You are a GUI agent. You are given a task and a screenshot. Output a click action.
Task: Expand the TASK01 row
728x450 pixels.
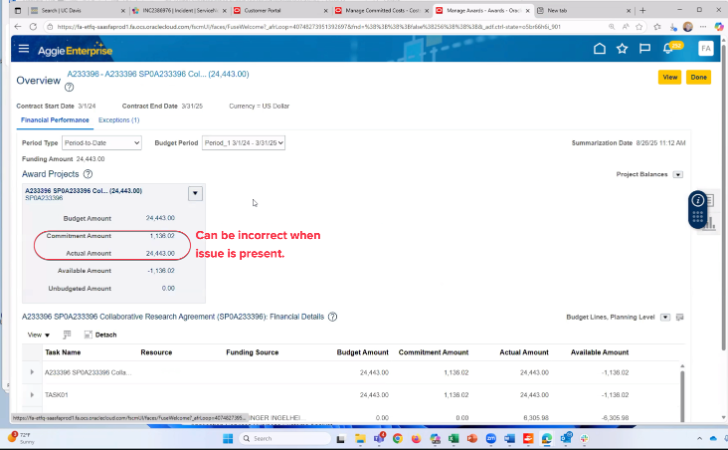[32, 395]
